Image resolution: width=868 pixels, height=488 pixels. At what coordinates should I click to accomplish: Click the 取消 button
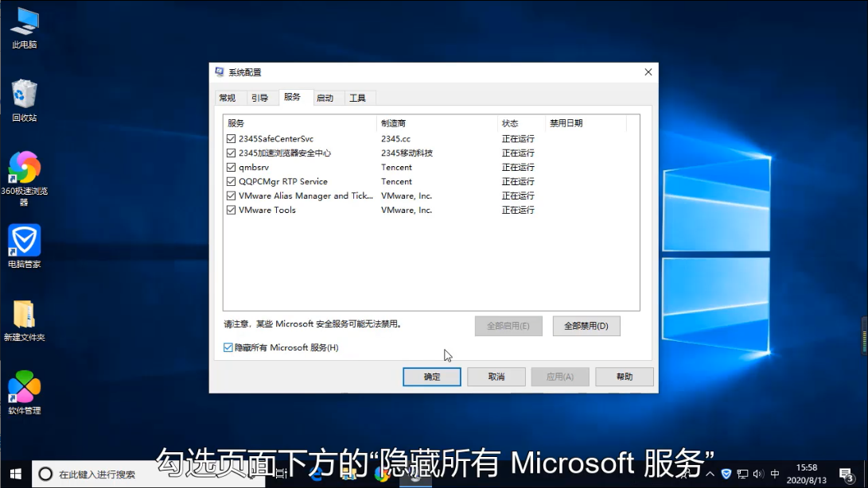click(x=496, y=377)
